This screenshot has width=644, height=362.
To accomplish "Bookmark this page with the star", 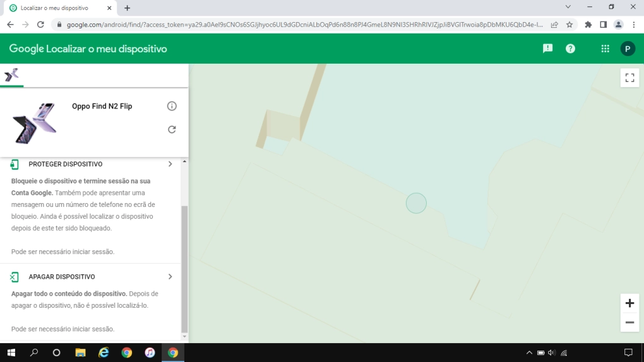I will point(569,25).
